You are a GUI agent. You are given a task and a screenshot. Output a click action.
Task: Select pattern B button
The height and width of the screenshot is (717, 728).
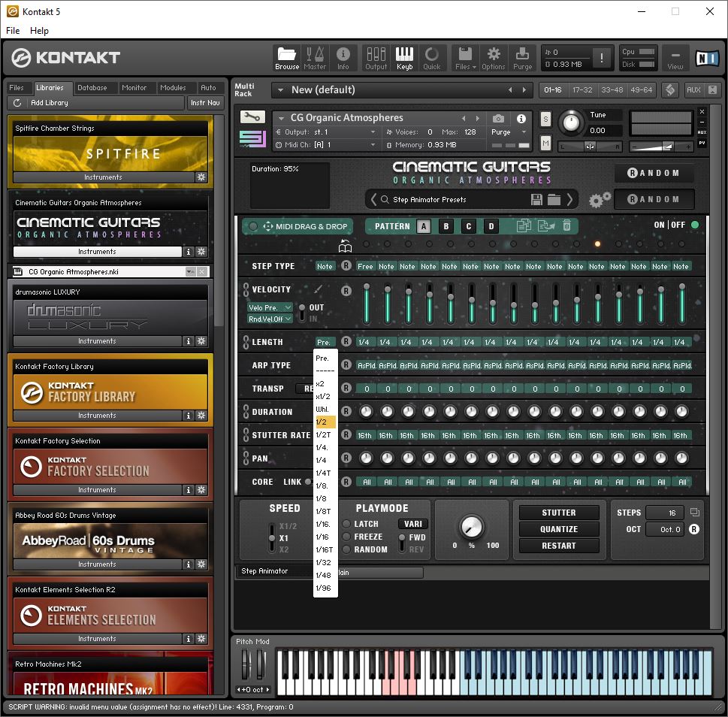[446, 226]
